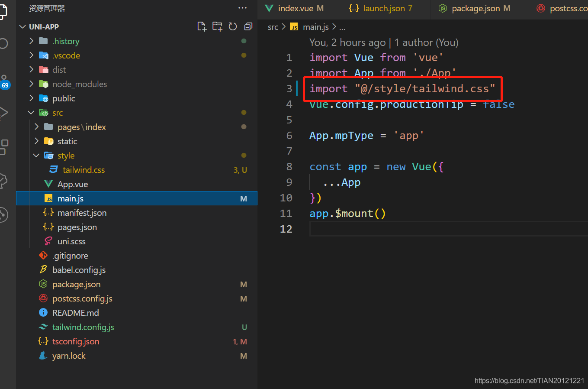Open the Explorer views and more actions menu
Image resolution: width=588 pixels, height=389 pixels.
[242, 7]
